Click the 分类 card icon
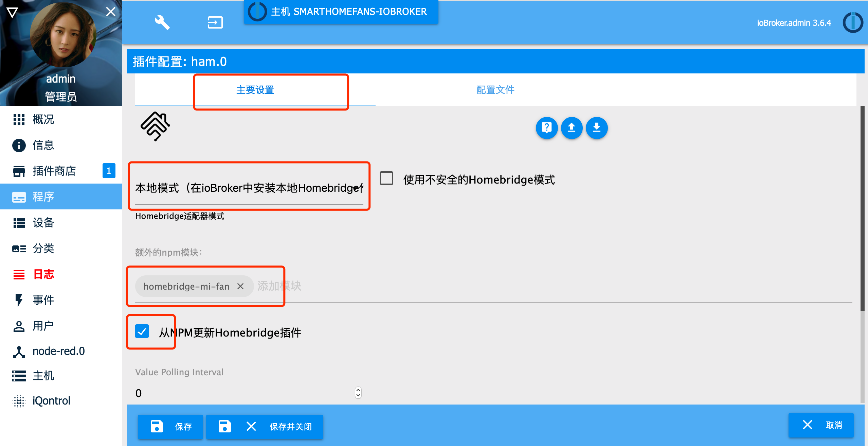This screenshot has width=868, height=446. 19,249
